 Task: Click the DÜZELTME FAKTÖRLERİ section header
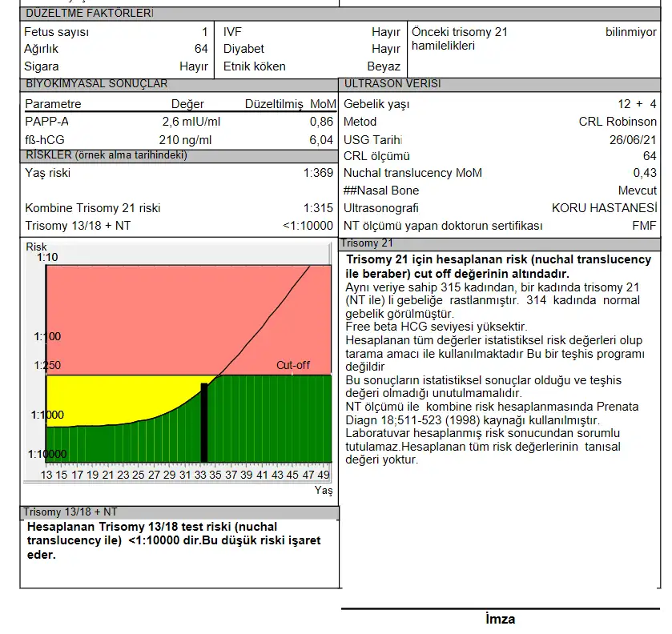(89, 14)
